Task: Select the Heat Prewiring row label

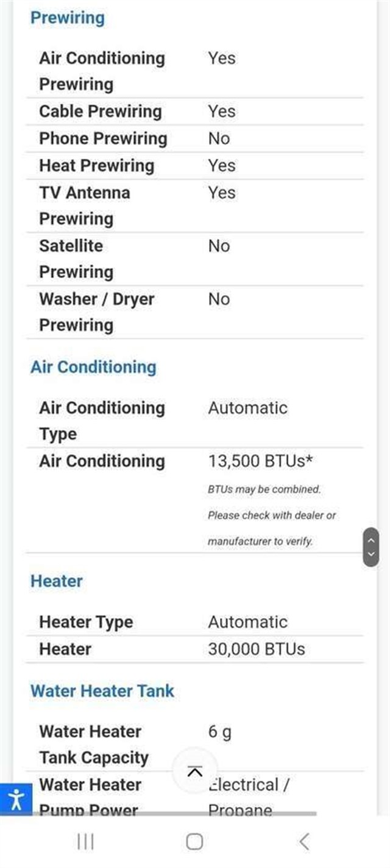Action: (x=97, y=165)
